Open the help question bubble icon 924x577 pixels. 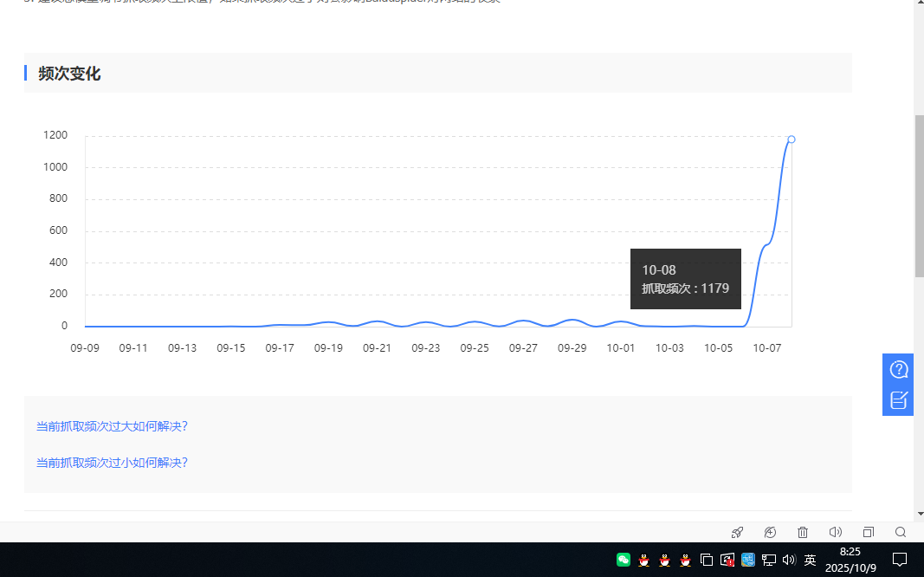(899, 370)
